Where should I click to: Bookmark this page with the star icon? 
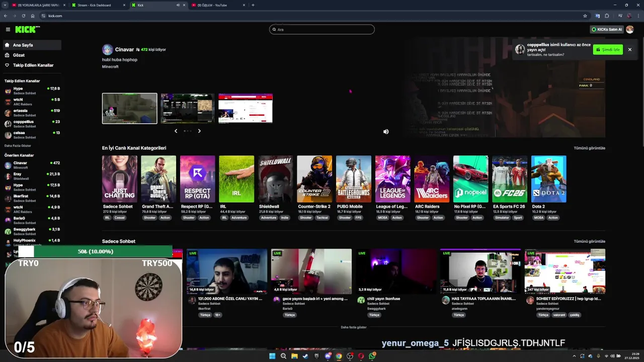585,16
